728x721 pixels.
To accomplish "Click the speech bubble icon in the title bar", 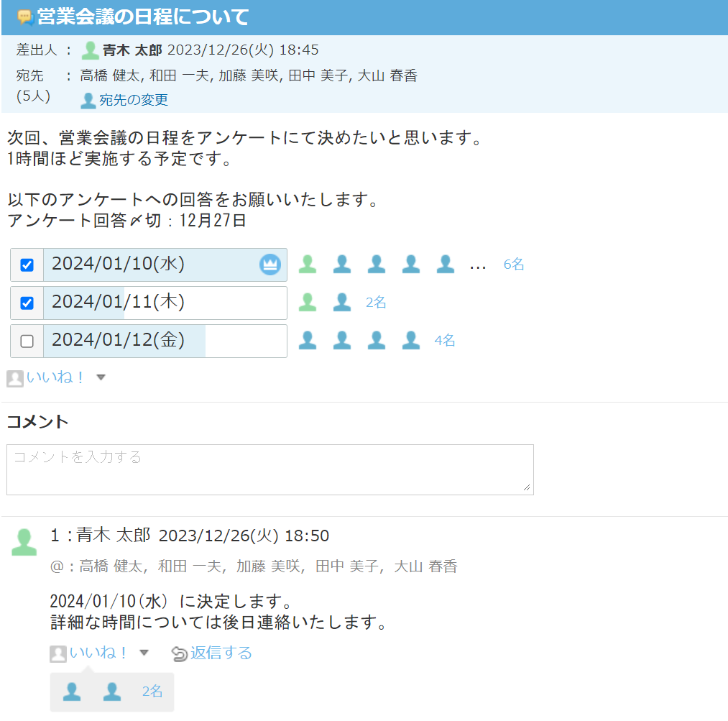I will tap(26, 17).
